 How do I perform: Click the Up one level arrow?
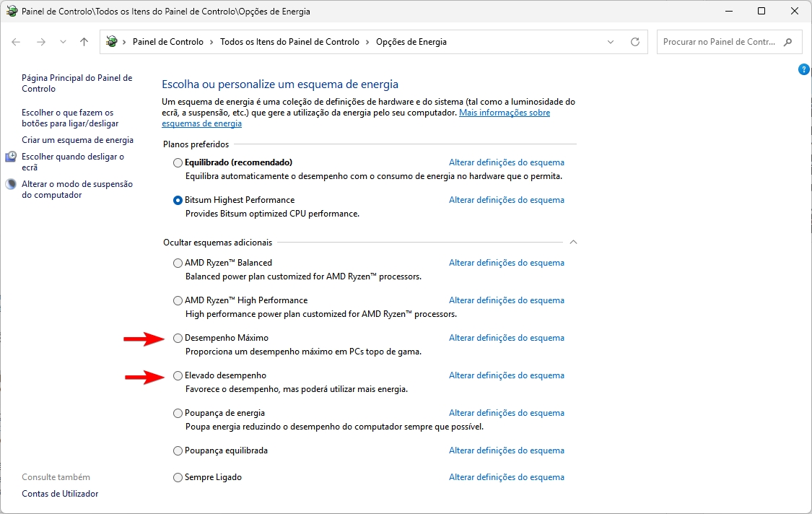point(84,42)
